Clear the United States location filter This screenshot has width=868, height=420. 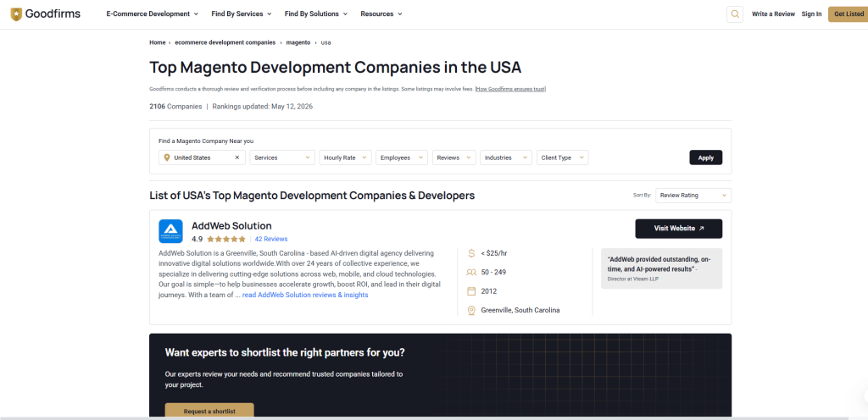pos(237,157)
